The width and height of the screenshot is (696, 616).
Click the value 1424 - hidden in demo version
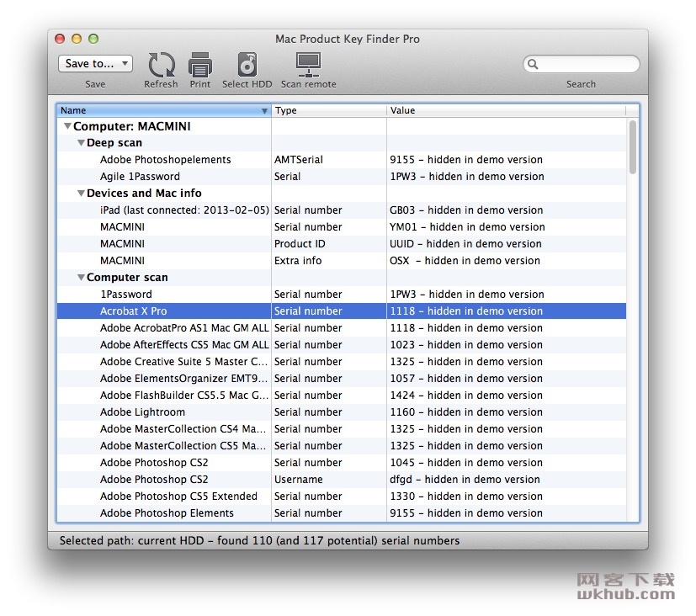coord(466,396)
